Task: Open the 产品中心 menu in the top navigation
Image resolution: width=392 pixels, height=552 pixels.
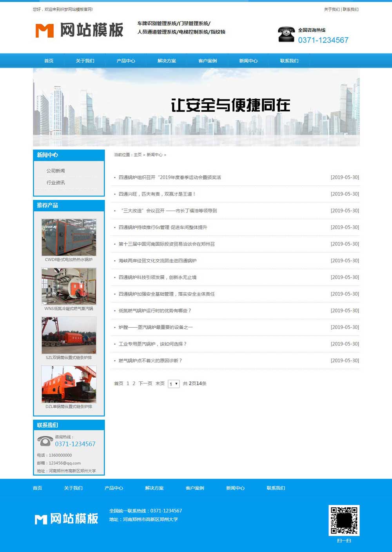Action: tap(126, 60)
